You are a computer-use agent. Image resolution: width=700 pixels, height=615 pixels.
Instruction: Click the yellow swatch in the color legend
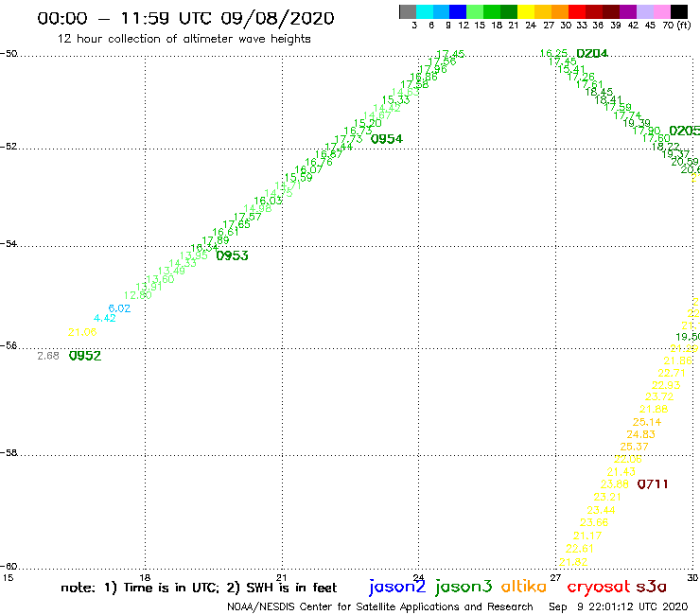point(526,11)
